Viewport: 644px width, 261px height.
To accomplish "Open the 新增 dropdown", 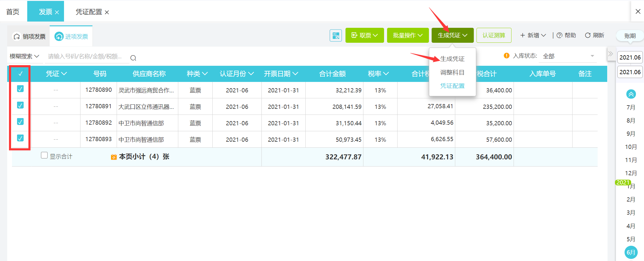I will tap(533, 35).
